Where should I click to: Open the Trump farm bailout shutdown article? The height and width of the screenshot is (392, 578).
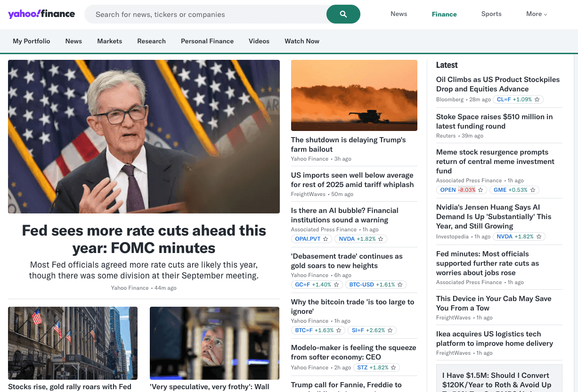(348, 144)
